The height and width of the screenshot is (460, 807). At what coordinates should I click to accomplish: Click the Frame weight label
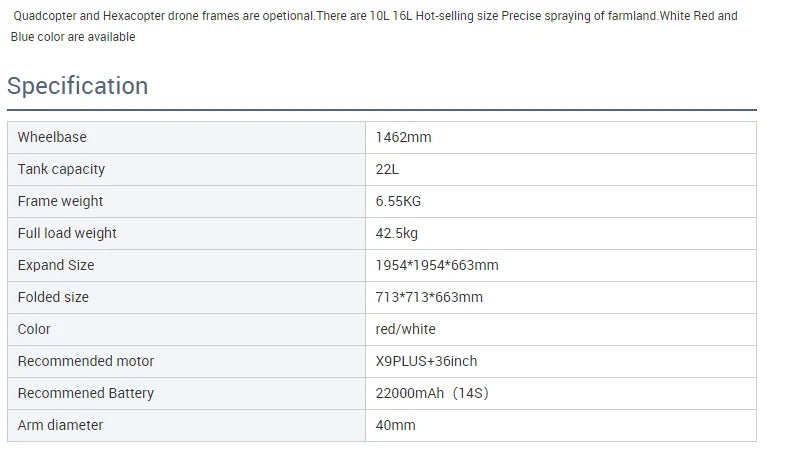coord(60,201)
